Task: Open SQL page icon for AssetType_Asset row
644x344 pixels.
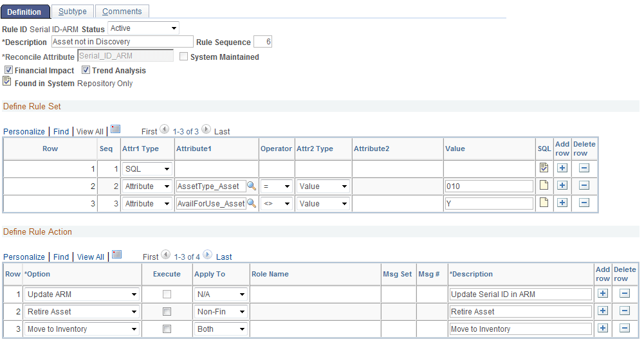Action: 544,185
